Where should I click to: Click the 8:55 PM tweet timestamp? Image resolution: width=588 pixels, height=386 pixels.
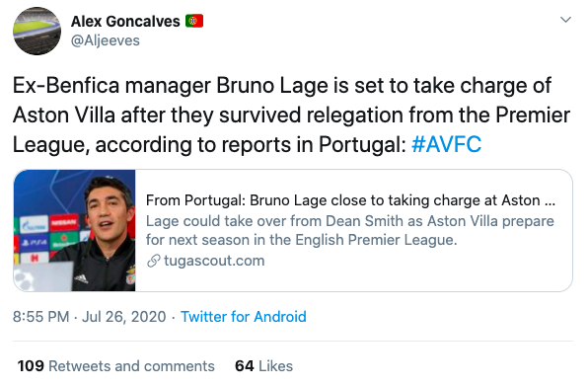40,317
